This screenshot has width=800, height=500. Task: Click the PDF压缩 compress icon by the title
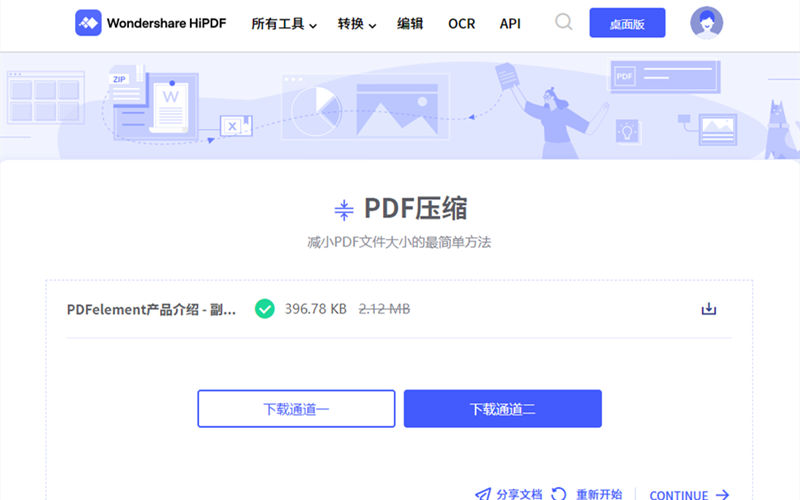point(344,209)
